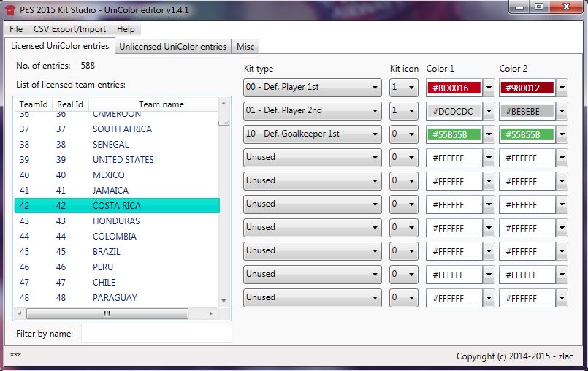Select BRAZIL in the team list

coord(107,252)
